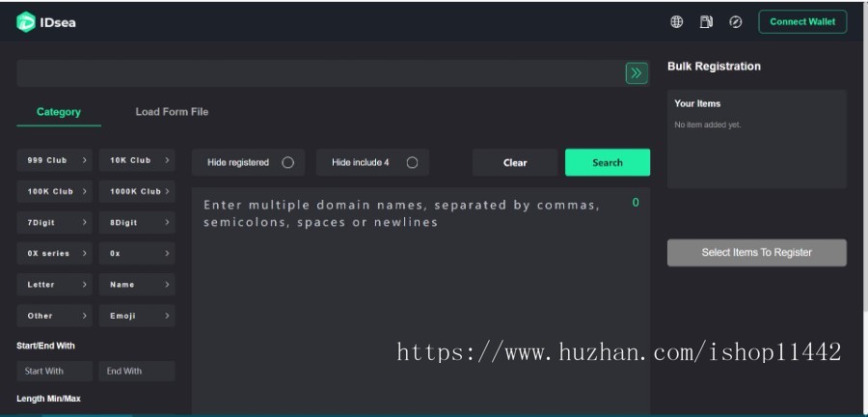Screen dimensions: 868x417
Task: Expand the lowercase 0x category
Action: (137, 253)
